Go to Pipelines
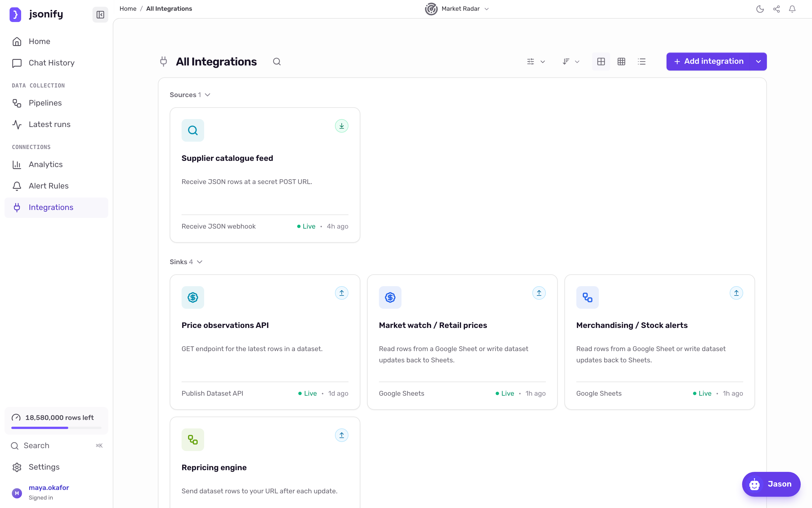Viewport: 812px width, 508px height. pos(56,103)
